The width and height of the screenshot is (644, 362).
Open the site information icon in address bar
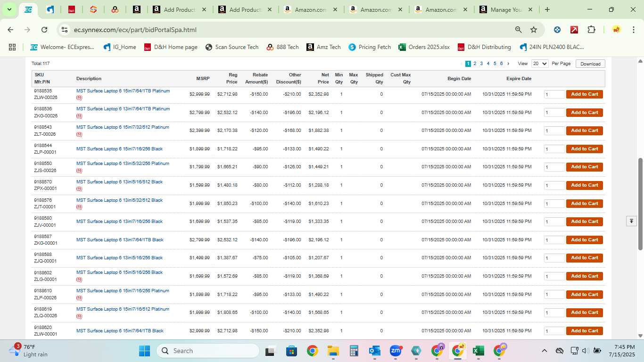(x=65, y=30)
